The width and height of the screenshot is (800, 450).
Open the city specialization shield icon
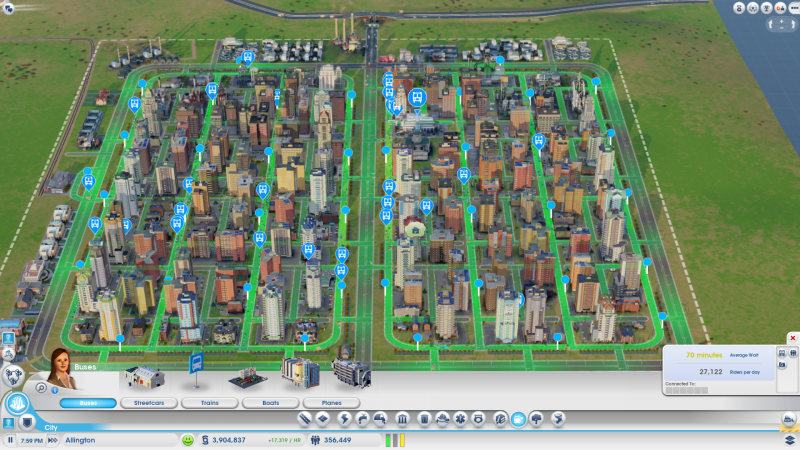(27, 422)
